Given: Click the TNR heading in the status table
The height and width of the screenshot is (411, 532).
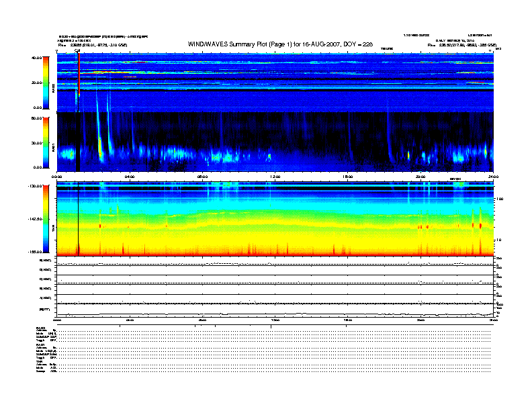Looking at the screenshot, I should click(39, 362).
